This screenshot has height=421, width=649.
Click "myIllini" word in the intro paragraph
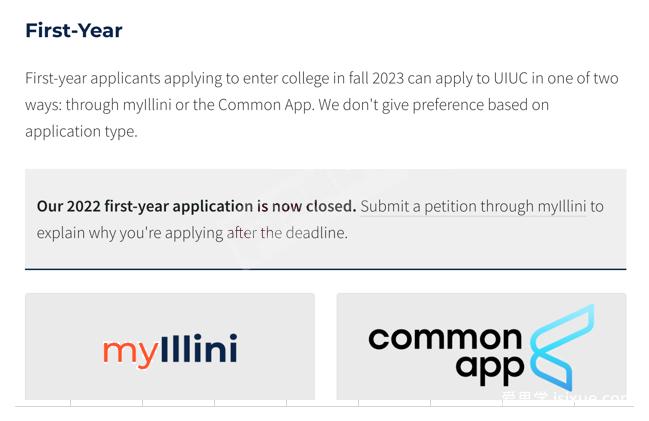(x=147, y=105)
